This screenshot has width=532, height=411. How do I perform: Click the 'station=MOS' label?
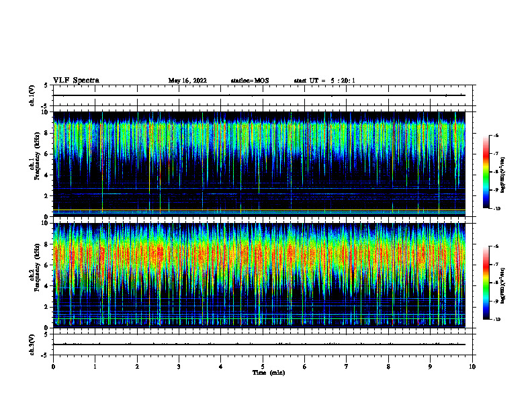250,81
